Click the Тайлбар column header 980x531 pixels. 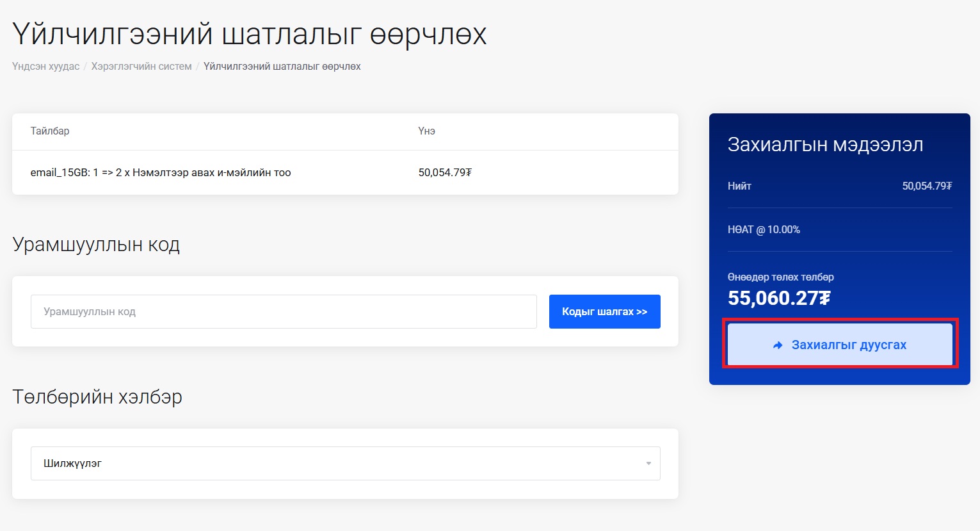click(50, 131)
